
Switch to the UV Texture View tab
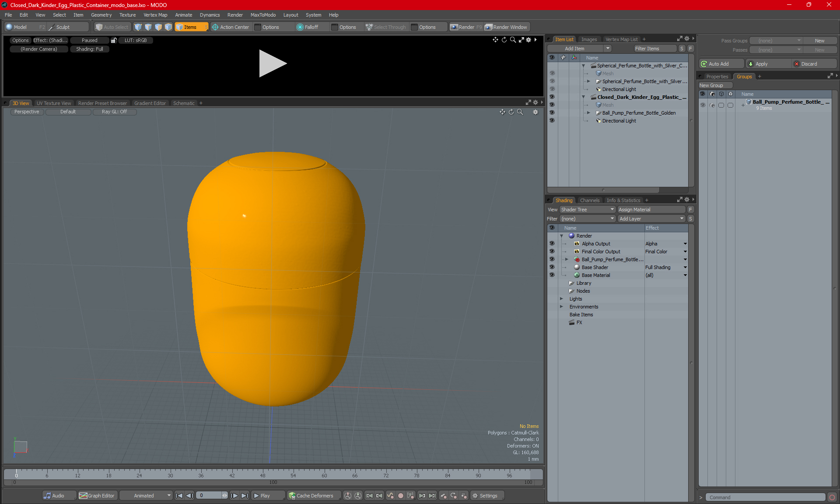53,103
